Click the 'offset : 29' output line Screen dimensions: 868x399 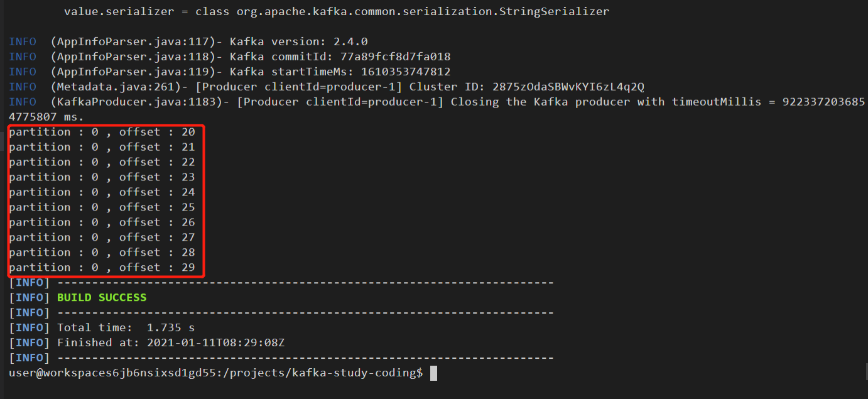pos(102,268)
